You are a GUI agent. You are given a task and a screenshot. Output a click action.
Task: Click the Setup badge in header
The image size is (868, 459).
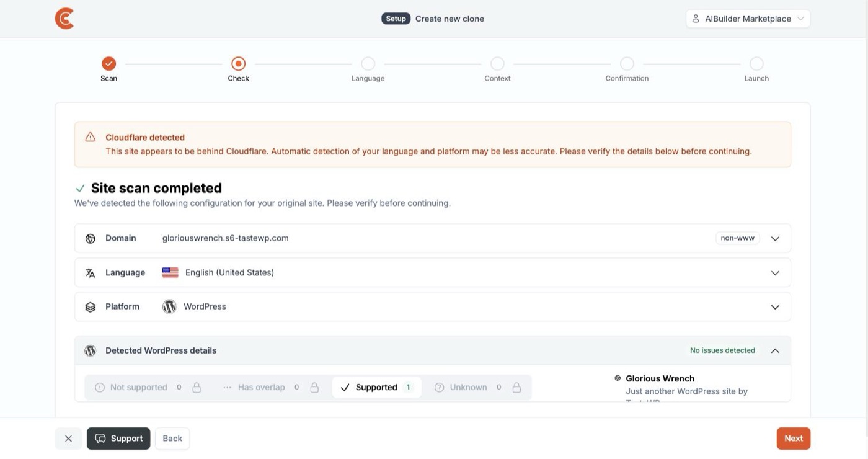tap(396, 19)
